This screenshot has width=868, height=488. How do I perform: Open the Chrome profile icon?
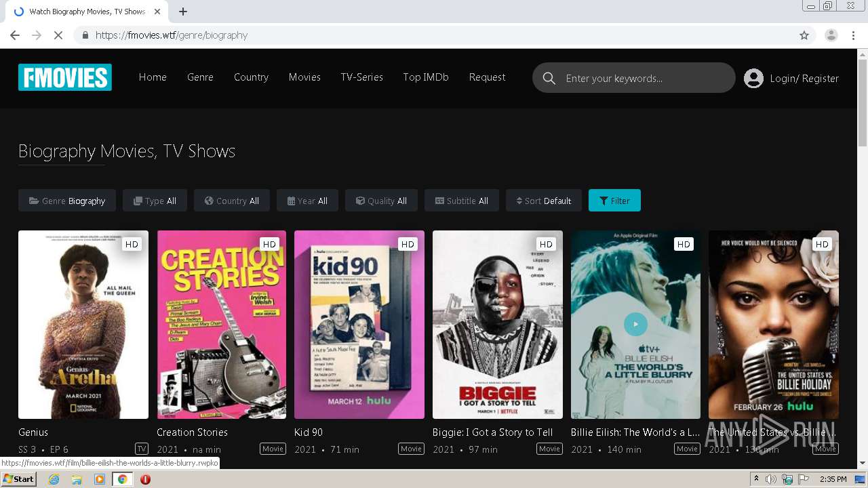coord(831,35)
